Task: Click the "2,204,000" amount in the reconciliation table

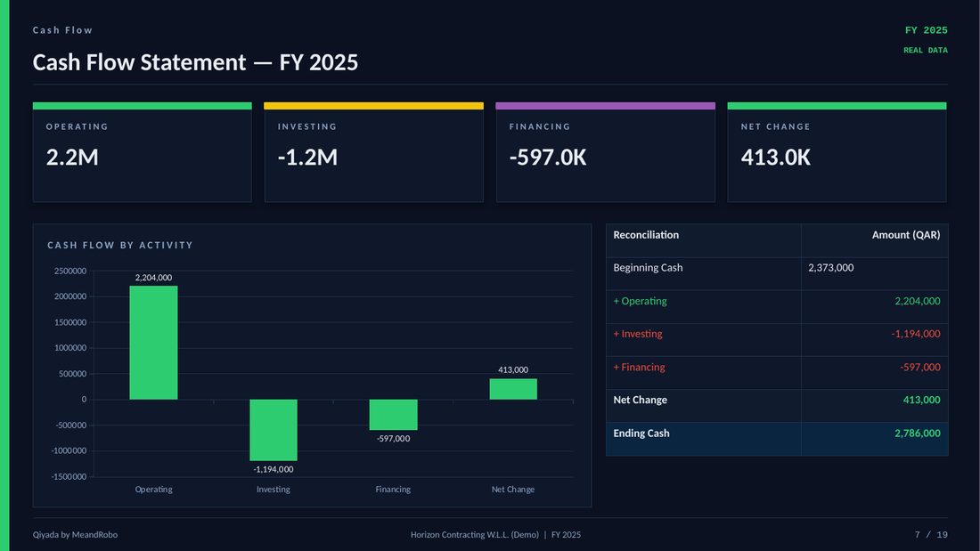Action: 918,301
